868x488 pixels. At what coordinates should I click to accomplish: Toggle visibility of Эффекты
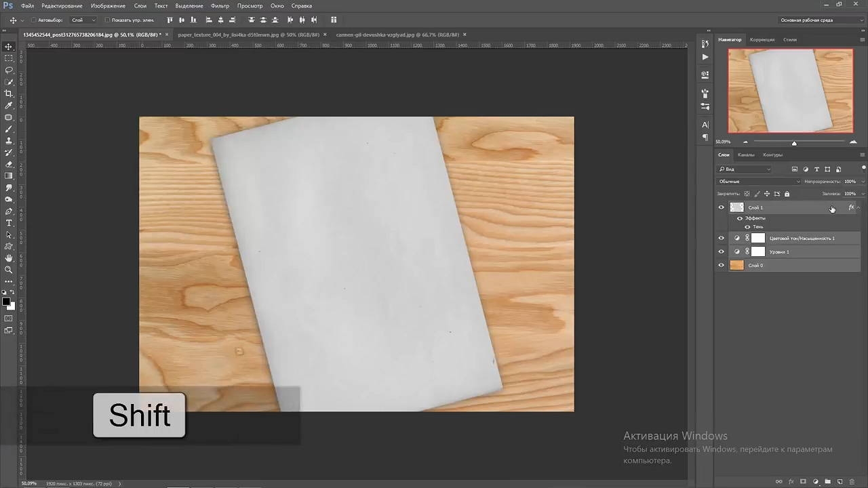(x=740, y=218)
